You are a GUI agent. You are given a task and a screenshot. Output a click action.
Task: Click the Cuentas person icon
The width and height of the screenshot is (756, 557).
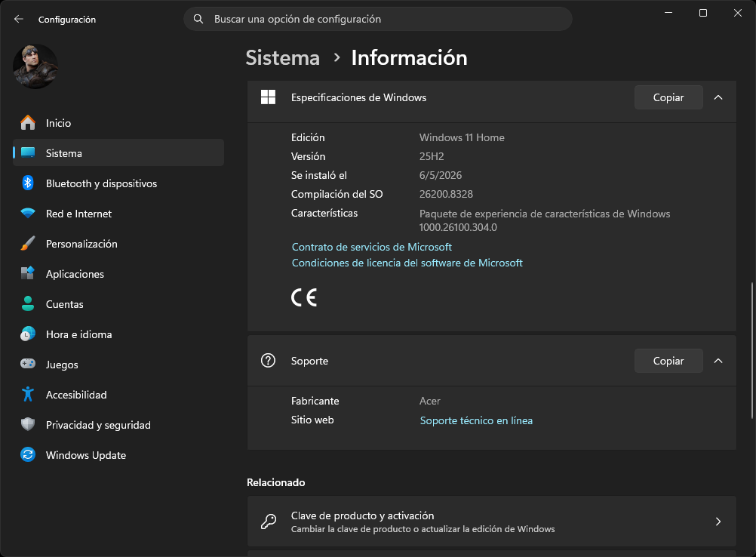(28, 304)
